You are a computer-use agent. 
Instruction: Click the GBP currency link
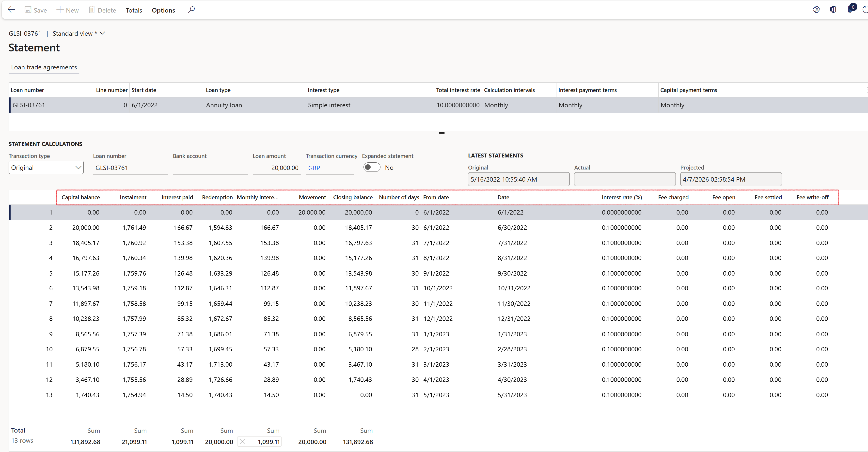coord(314,168)
